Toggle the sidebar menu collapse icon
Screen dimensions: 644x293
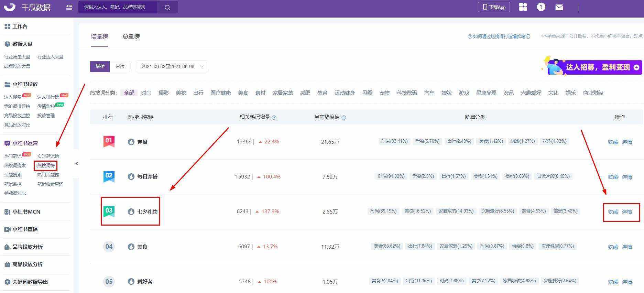point(69,7)
